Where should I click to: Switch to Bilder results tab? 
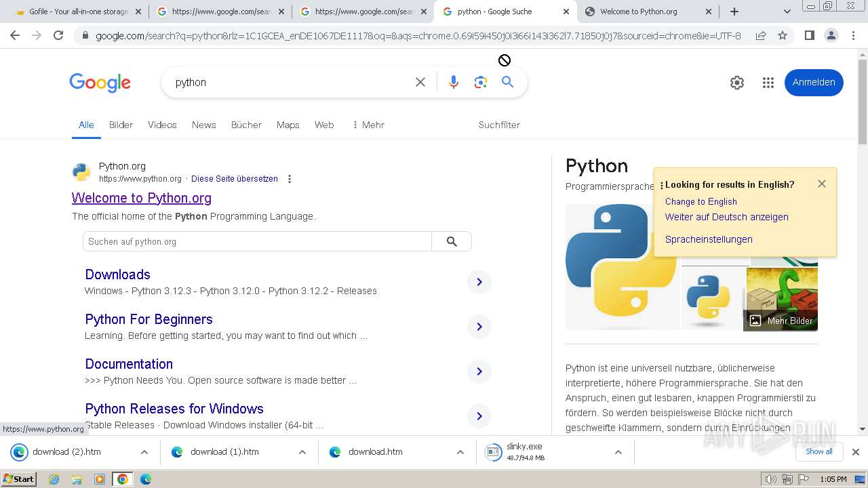pos(121,125)
